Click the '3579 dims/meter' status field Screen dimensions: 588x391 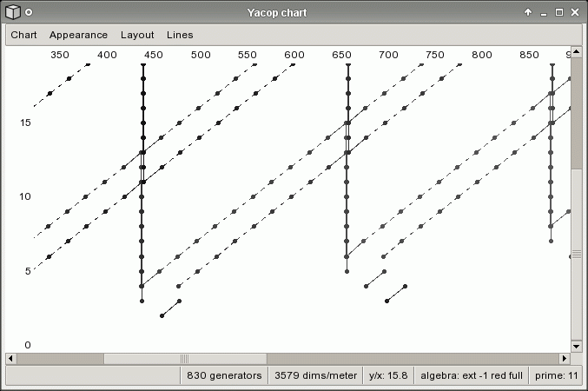[316, 375]
